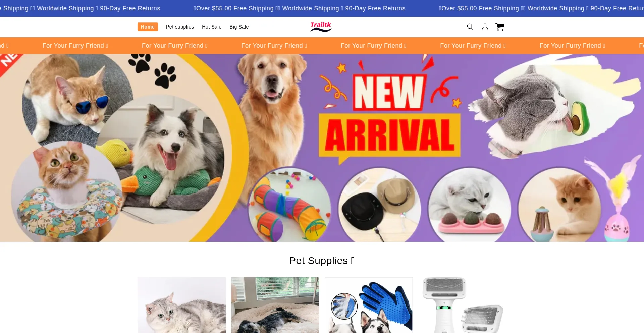
Task: Click the Pet Supplies section heading
Action: click(322, 261)
